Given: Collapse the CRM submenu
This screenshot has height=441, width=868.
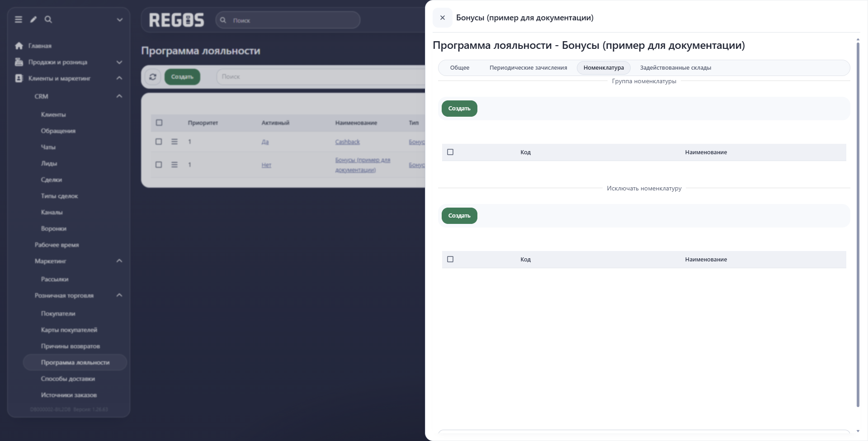Looking at the screenshot, I should click(x=119, y=96).
